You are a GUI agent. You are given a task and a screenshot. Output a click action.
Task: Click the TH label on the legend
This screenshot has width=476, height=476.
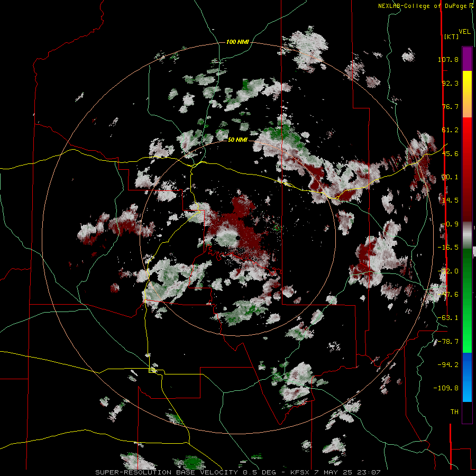[x=454, y=412]
